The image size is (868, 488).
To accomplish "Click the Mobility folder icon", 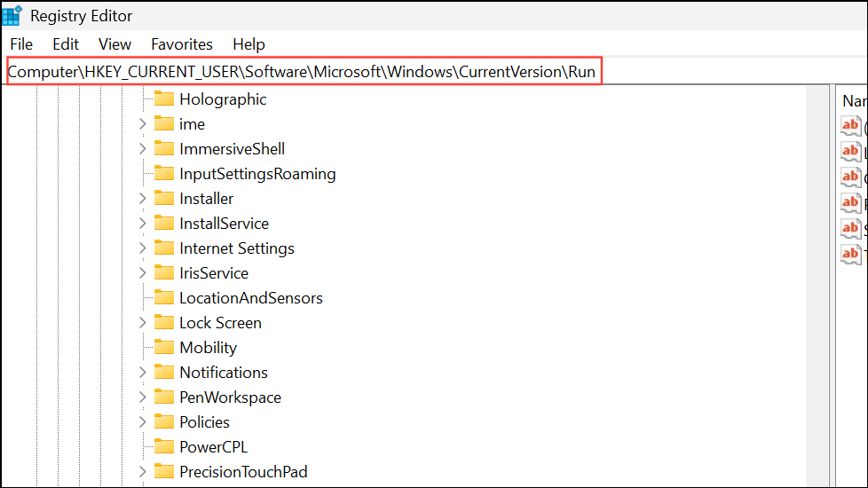I will click(x=163, y=347).
